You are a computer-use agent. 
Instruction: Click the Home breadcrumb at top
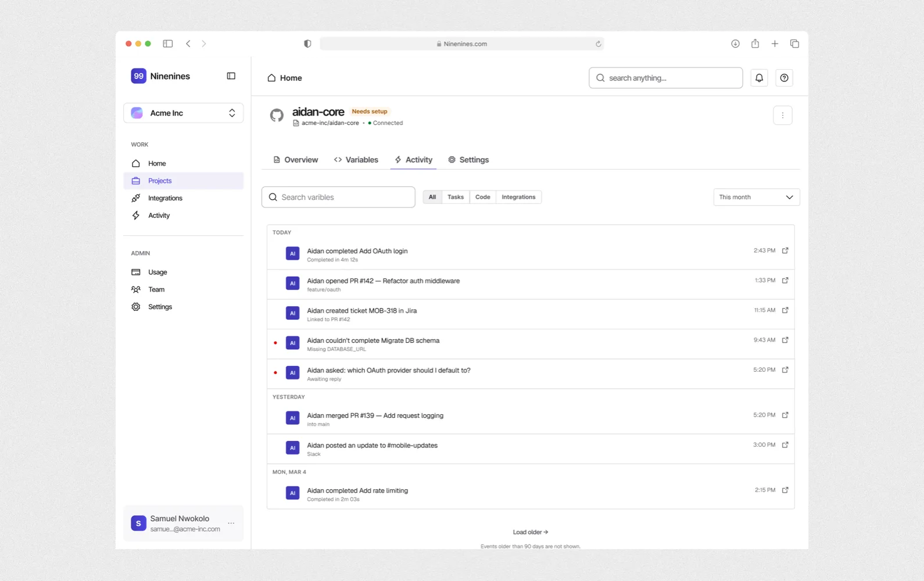click(285, 78)
